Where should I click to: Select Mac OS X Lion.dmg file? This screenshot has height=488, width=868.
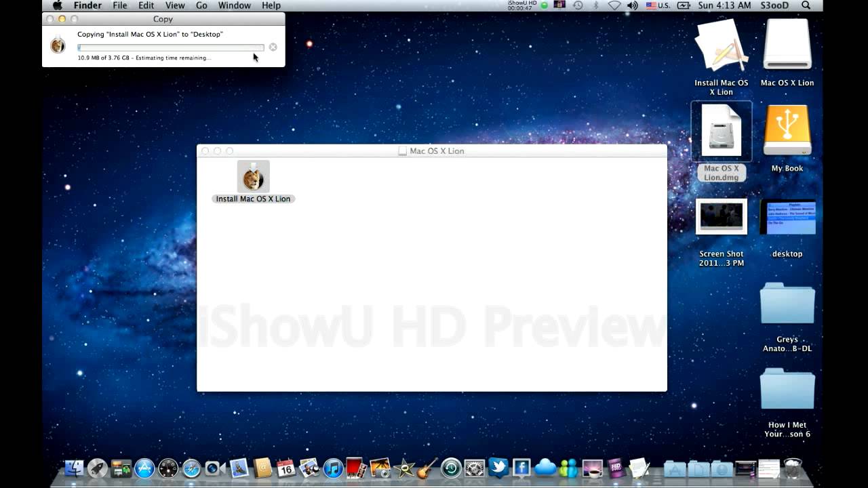[x=722, y=142]
